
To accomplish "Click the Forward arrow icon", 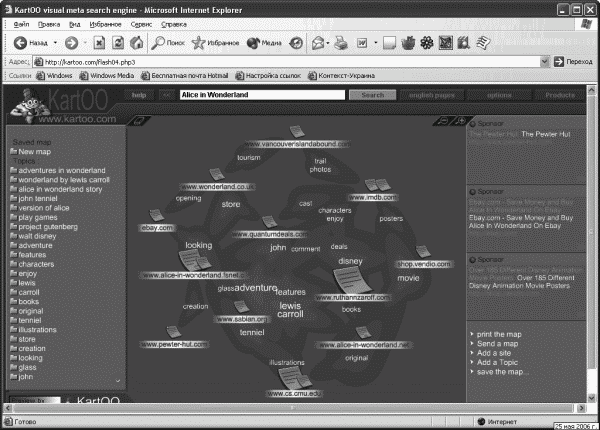I will tap(71, 43).
